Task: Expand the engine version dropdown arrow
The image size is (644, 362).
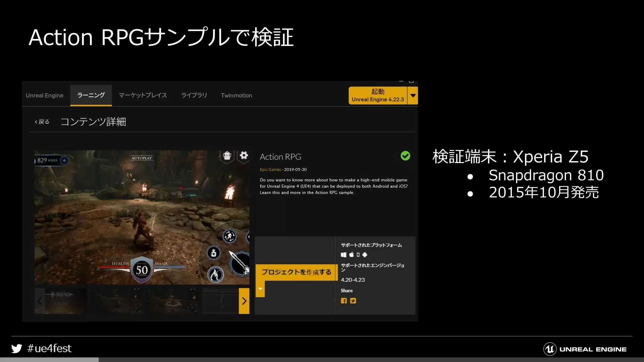Action: (413, 96)
